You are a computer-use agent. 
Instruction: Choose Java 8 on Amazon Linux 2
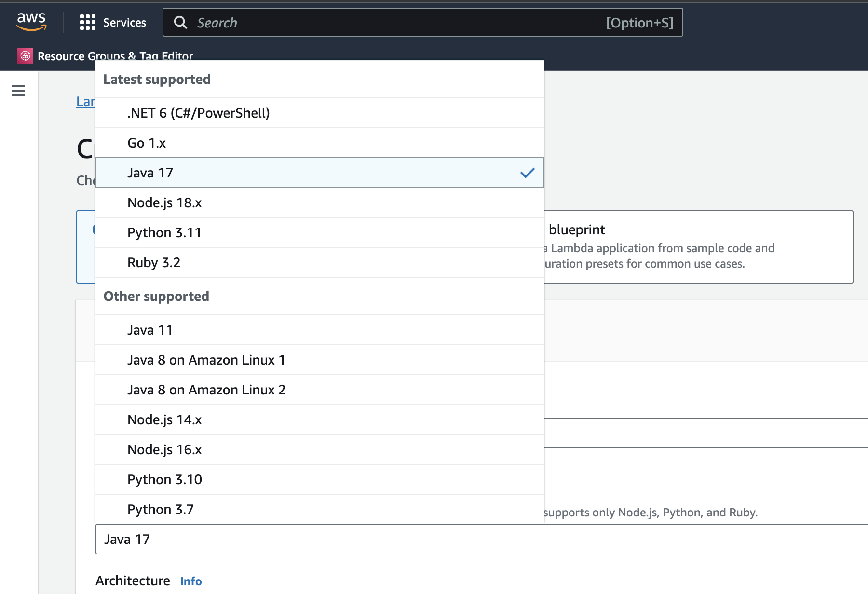click(x=320, y=390)
